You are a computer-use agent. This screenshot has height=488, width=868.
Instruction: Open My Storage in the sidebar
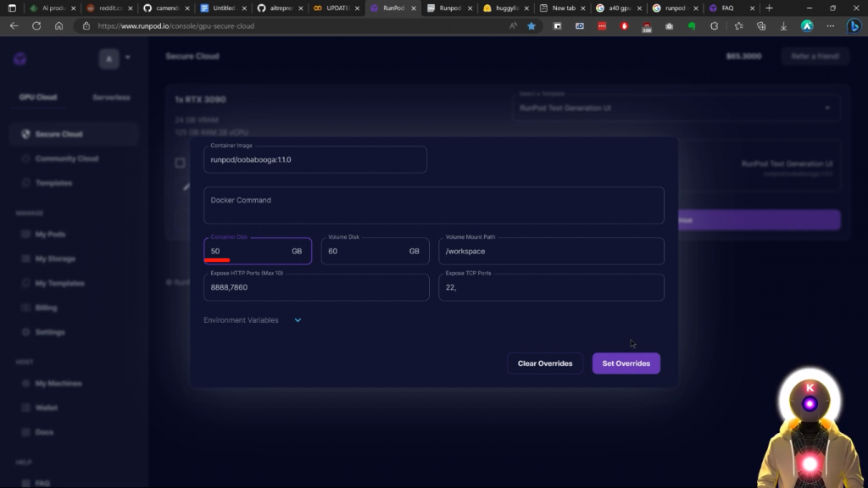tap(55, 259)
